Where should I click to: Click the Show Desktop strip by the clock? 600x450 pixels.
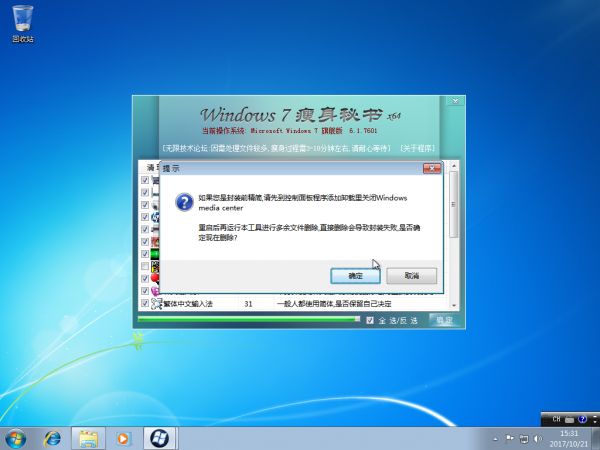tap(596, 439)
